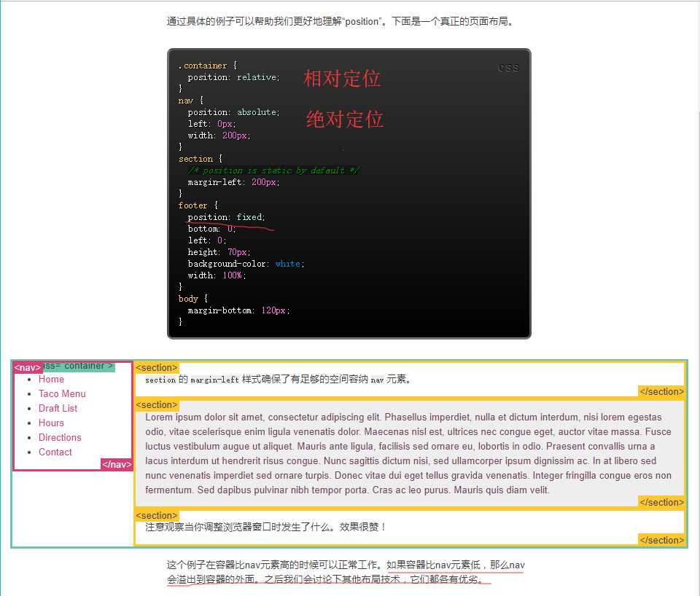This screenshot has width=700, height=596.
Task: Click the opening <nav> tag label
Action: tap(28, 368)
